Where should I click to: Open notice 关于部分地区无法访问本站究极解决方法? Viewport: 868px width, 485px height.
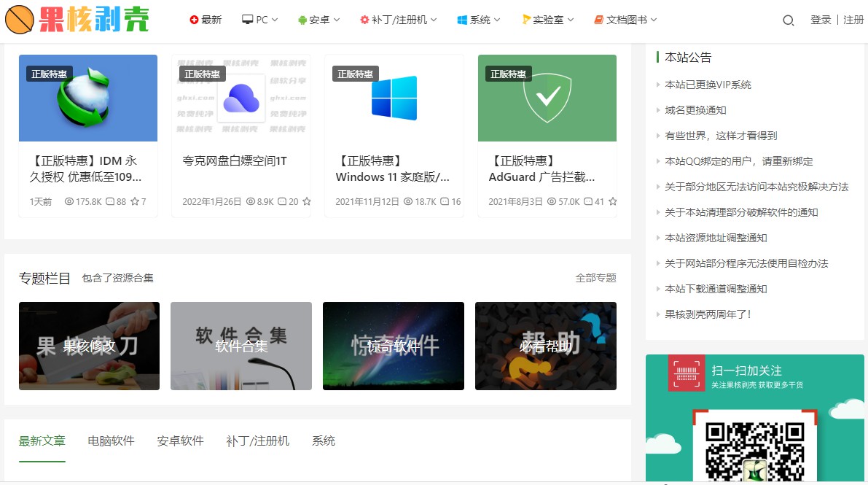(756, 187)
